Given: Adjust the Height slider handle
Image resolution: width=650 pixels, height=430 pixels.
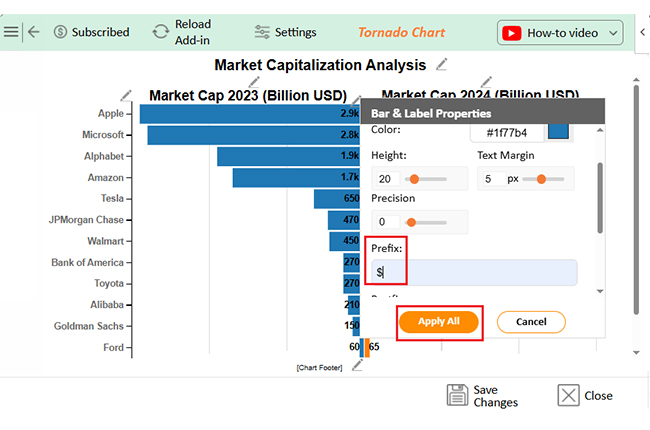Looking at the screenshot, I should click(414, 179).
